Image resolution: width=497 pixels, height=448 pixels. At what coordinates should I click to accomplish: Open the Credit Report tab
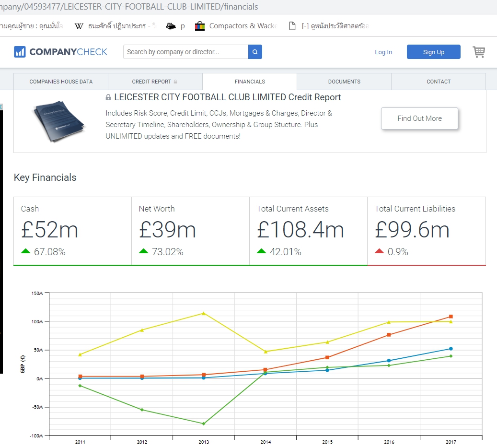[154, 82]
